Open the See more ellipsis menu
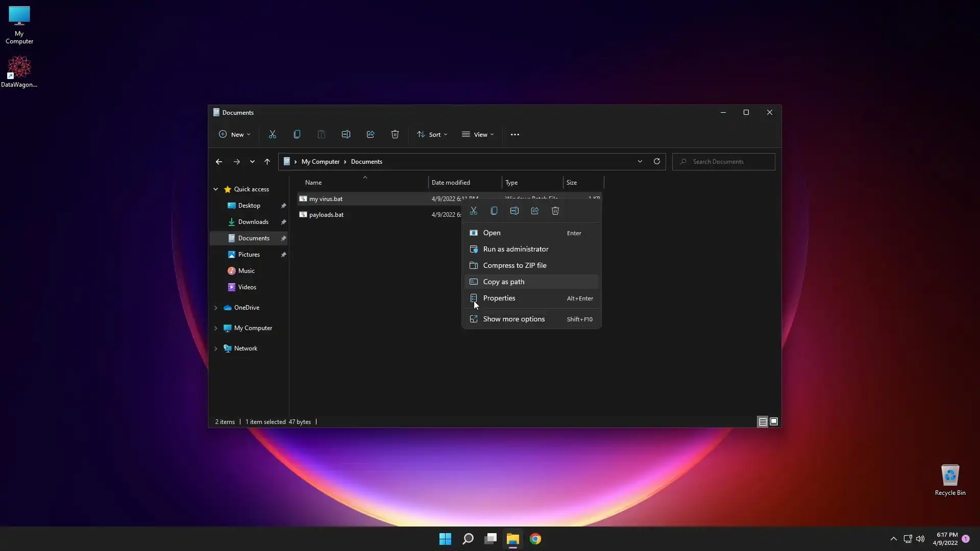This screenshot has width=980, height=551. pyautogui.click(x=515, y=135)
